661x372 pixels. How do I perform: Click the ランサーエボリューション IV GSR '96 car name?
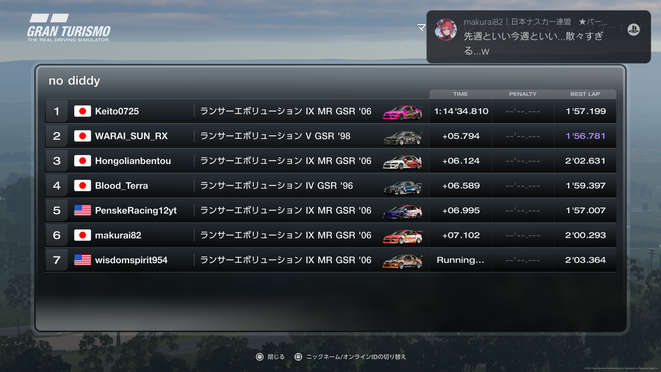coord(277,186)
